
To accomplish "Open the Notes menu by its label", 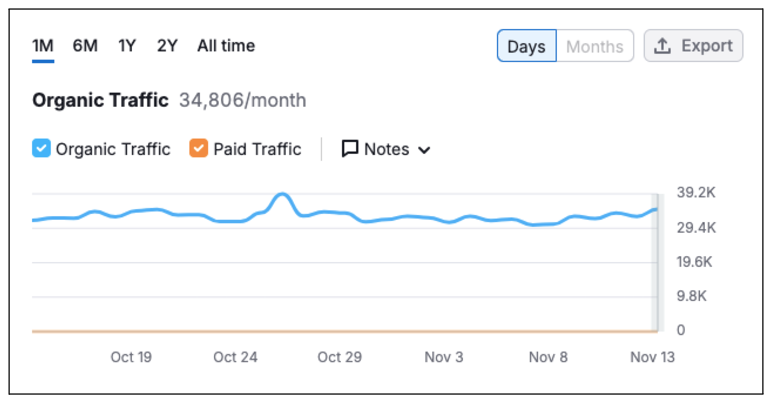I will (x=386, y=149).
